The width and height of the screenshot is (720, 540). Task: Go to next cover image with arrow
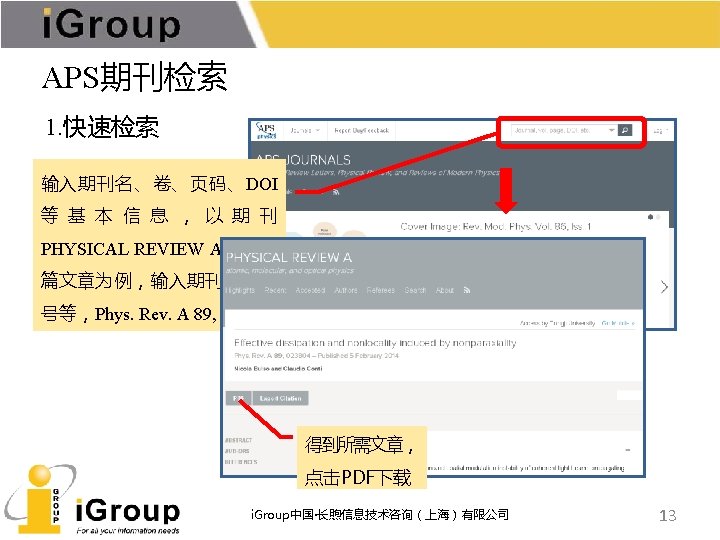pyautogui.click(x=664, y=287)
